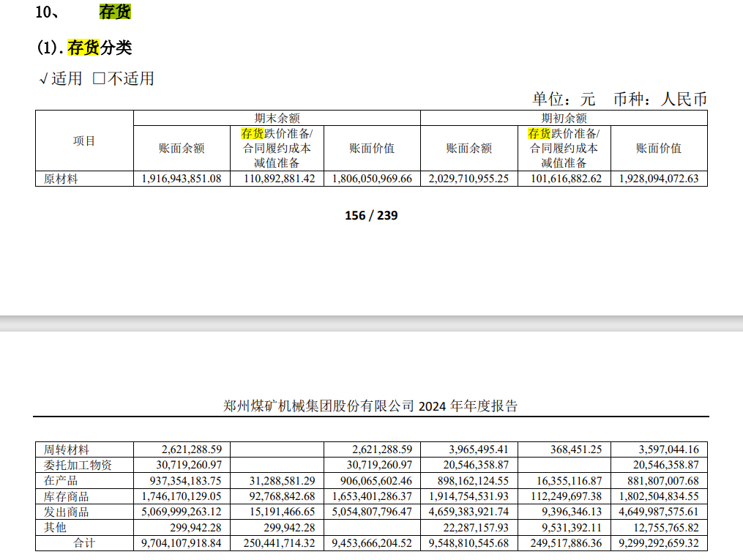Click the value 368,451.25

pyautogui.click(x=575, y=449)
